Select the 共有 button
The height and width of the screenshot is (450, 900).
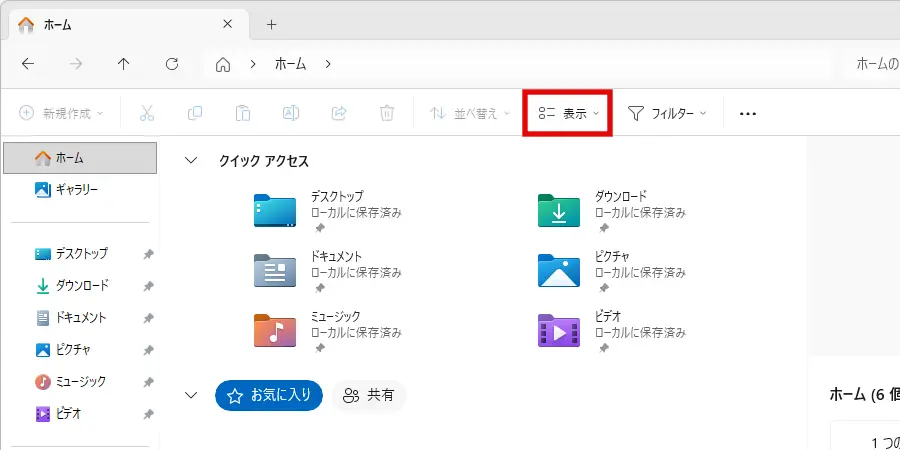click(369, 395)
